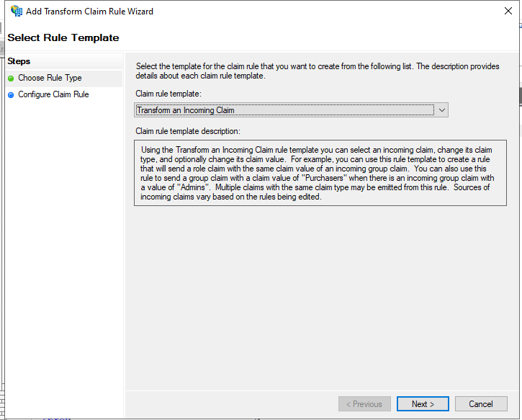The image size is (522, 420).
Task: Select the Choose Rule Type step
Action: [50, 78]
